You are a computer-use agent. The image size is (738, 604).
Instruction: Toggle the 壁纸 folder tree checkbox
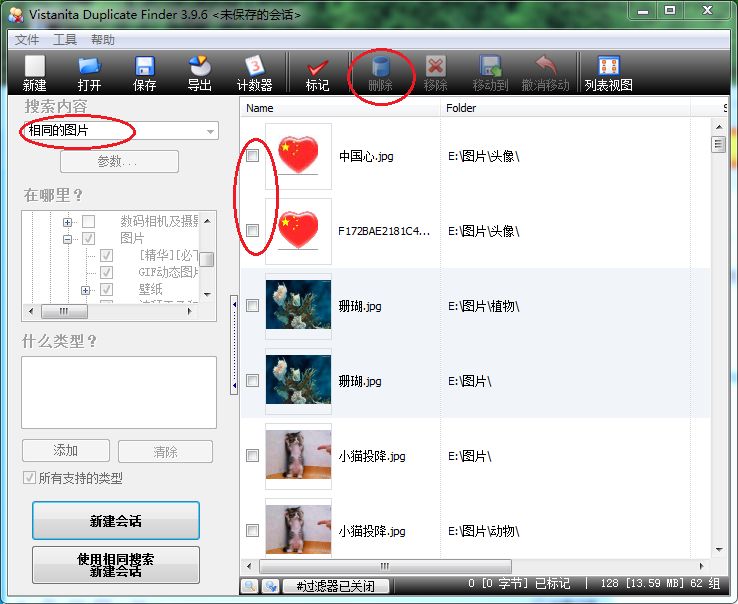[x=106, y=290]
